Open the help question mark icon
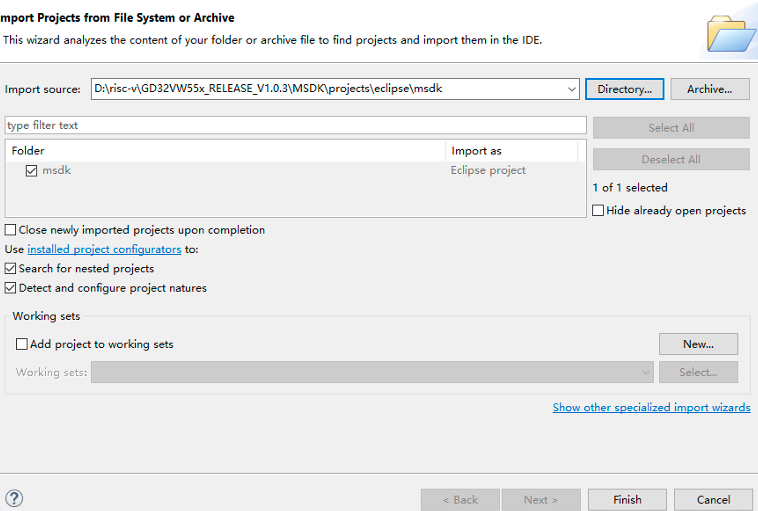Screen dimensions: 758x511 click(x=14, y=498)
